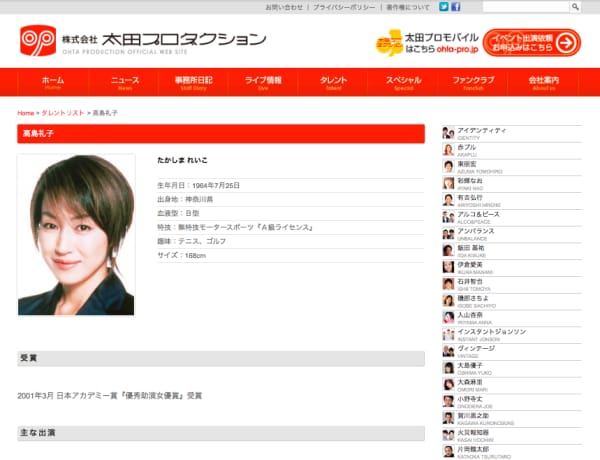The width and height of the screenshot is (600, 460).
Task: Open the プライバシーポリシー link
Action: [344, 7]
